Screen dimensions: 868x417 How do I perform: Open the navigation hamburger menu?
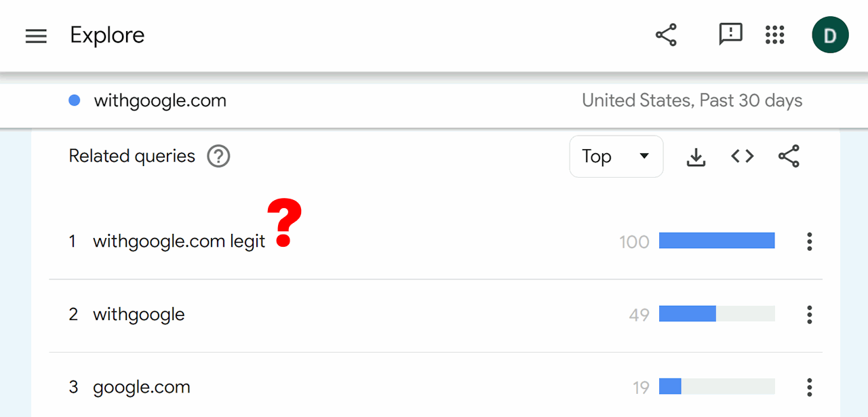(x=36, y=35)
